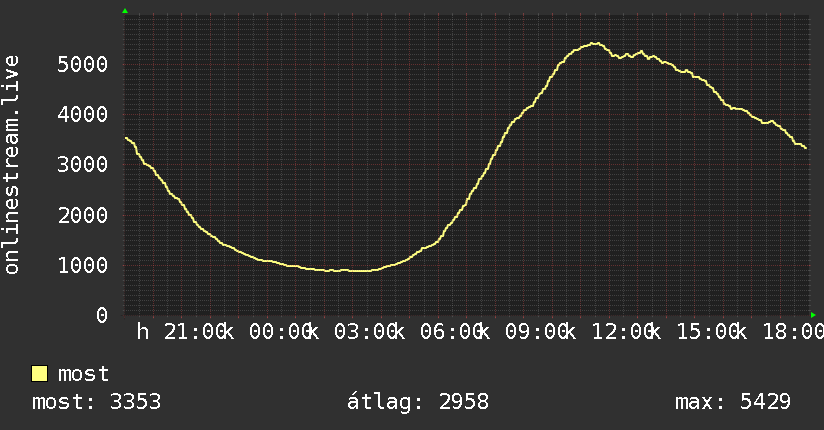Click the y-axis label 0

[x=102, y=315]
